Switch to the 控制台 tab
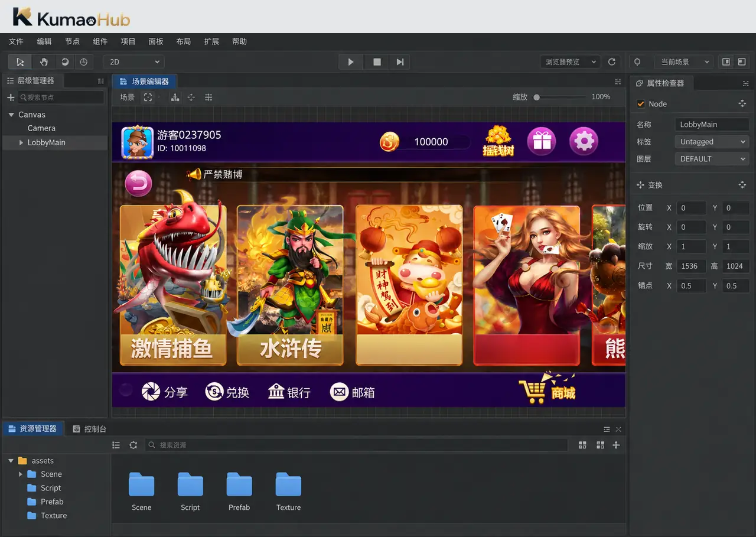756x537 pixels. click(x=89, y=429)
